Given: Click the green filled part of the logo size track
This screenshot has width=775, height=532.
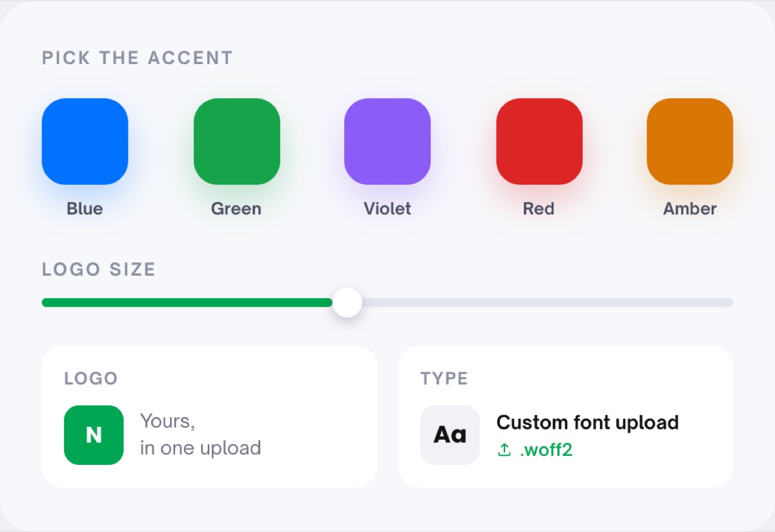Looking at the screenshot, I should tap(187, 302).
